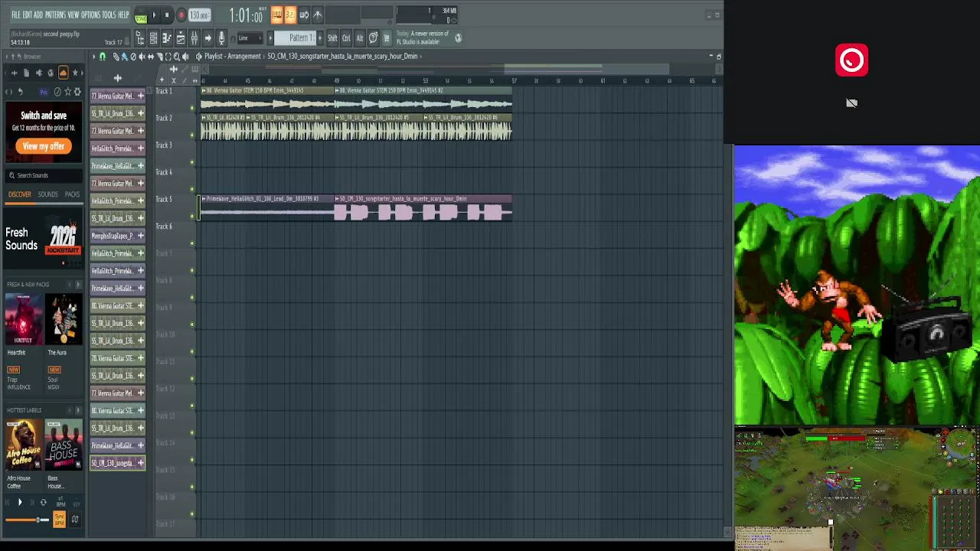Go to next Fresh & New Packs
980x551 pixels.
77,285
